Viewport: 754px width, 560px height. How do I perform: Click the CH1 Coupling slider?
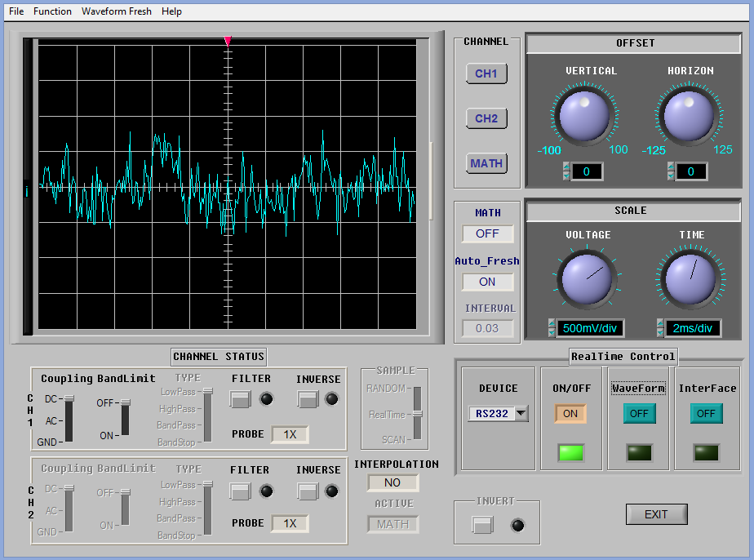tap(69, 419)
